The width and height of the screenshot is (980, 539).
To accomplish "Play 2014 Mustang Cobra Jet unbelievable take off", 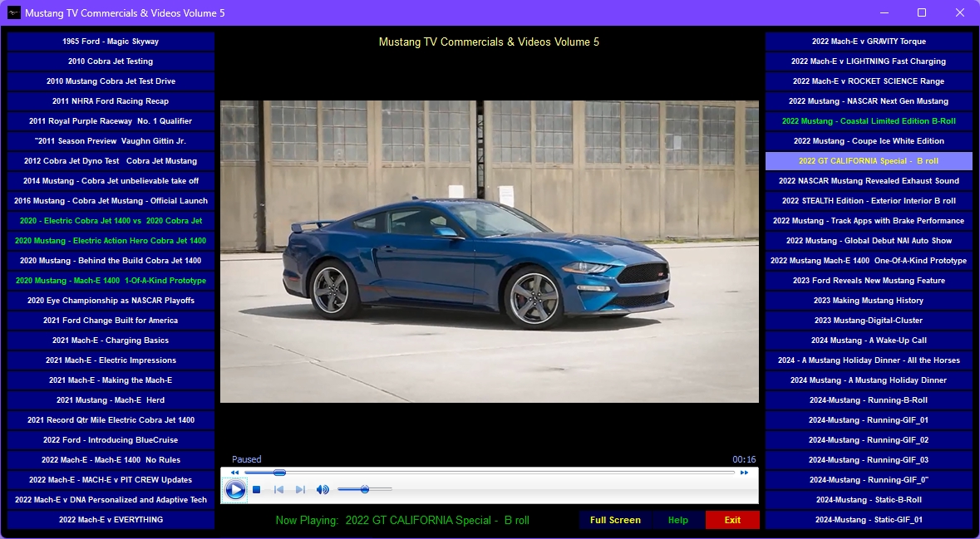I will pyautogui.click(x=111, y=181).
